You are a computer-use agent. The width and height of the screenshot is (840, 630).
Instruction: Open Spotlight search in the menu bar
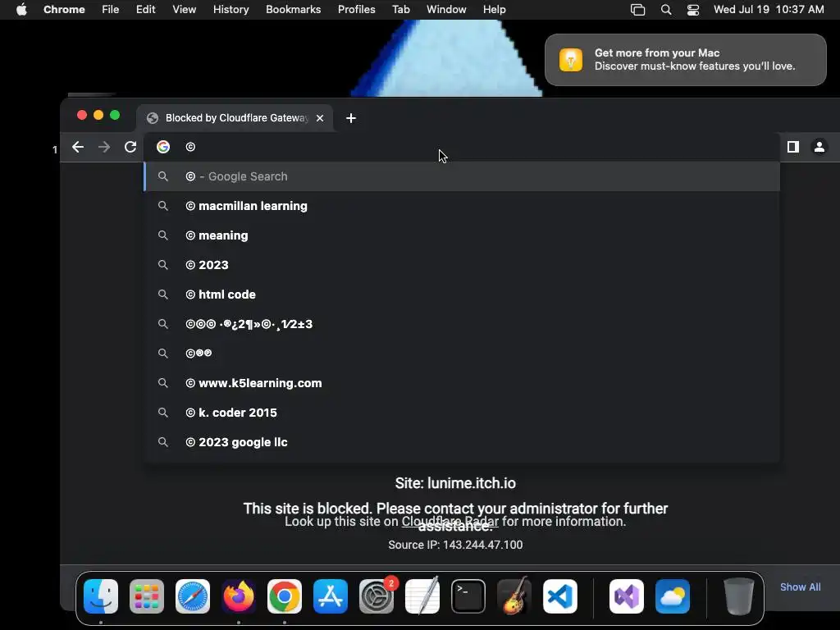(666, 10)
